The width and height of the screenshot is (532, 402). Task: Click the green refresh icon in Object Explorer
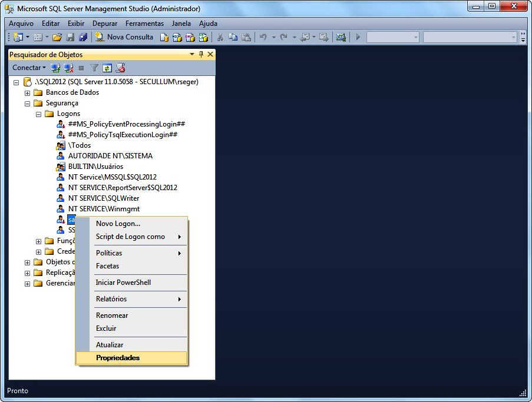107,68
